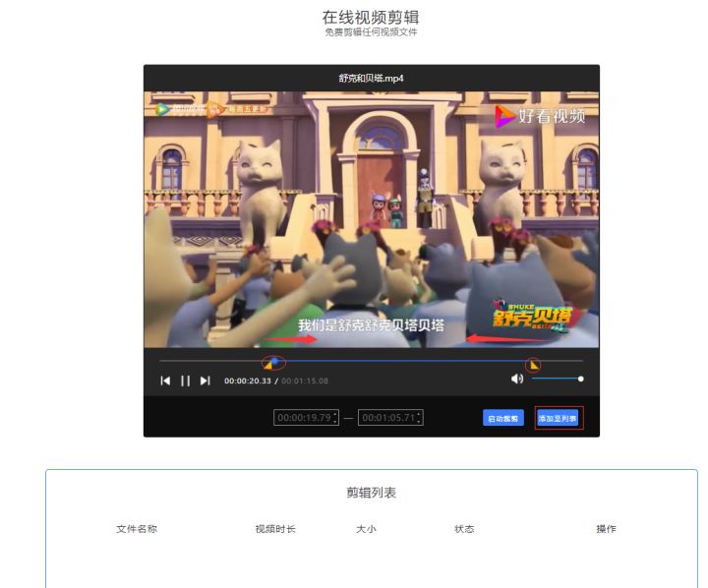This screenshot has width=708, height=588.
Task: Click the 视频时长 column header
Action: 275,529
